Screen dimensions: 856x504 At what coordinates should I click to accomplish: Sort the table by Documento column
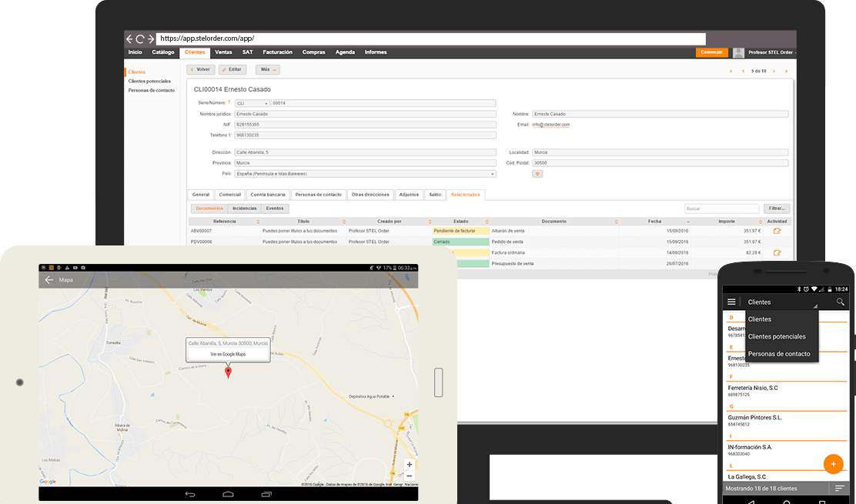tap(617, 222)
